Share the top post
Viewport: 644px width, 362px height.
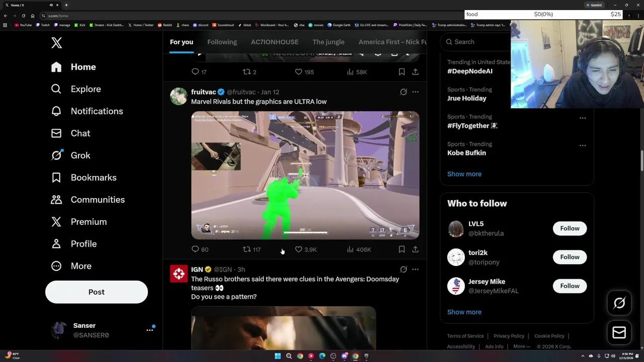[415, 72]
